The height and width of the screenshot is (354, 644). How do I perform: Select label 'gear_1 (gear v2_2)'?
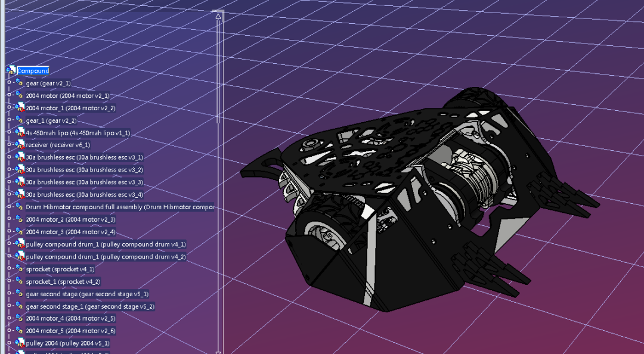click(x=51, y=120)
